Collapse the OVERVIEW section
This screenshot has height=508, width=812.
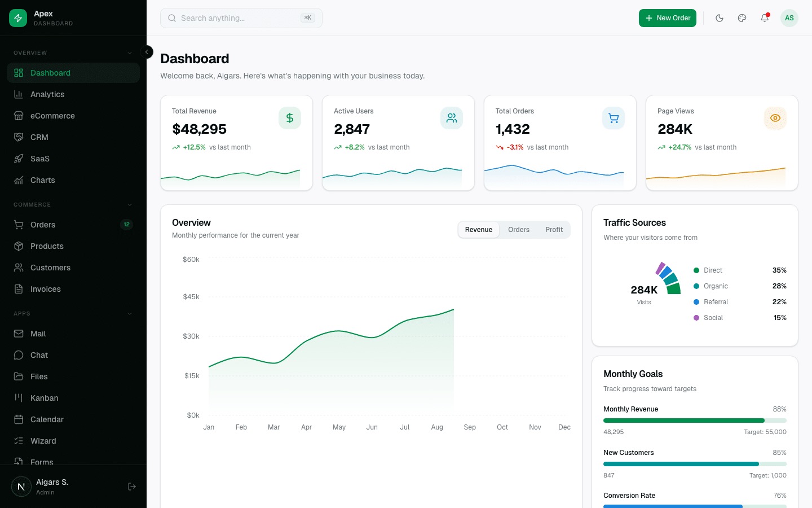click(x=130, y=52)
